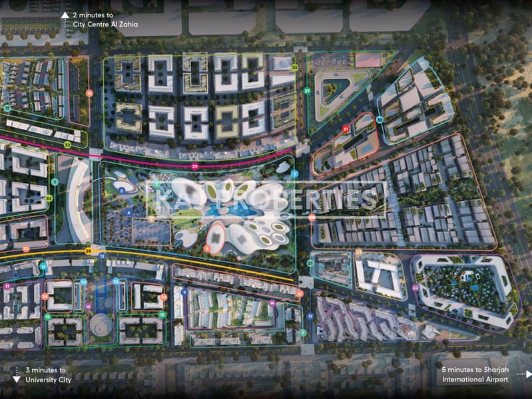Select blue marker 2 on the oval pavilion
Screen dimensions: 532x399
[121, 191]
